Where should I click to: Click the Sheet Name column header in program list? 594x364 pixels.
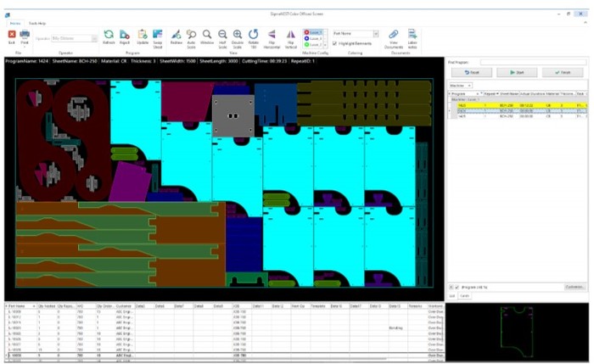click(509, 93)
